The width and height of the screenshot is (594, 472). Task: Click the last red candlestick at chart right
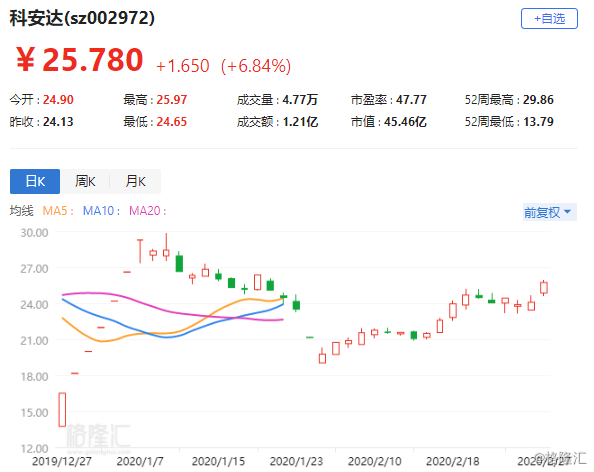tap(544, 288)
